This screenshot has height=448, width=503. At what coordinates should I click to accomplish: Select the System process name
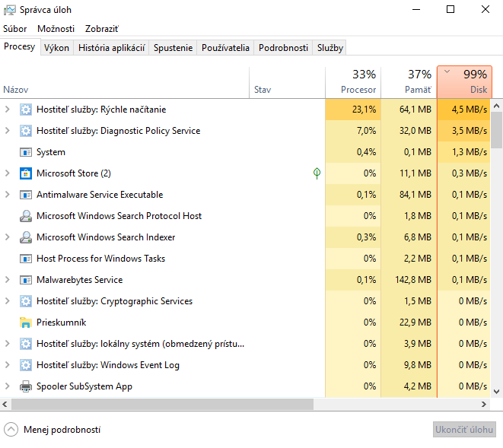pos(51,152)
